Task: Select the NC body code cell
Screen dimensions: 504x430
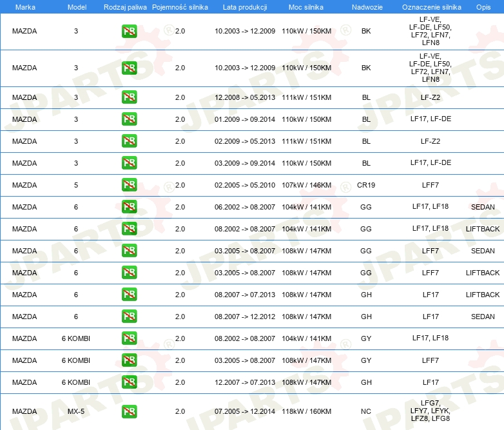Action: 366,411
